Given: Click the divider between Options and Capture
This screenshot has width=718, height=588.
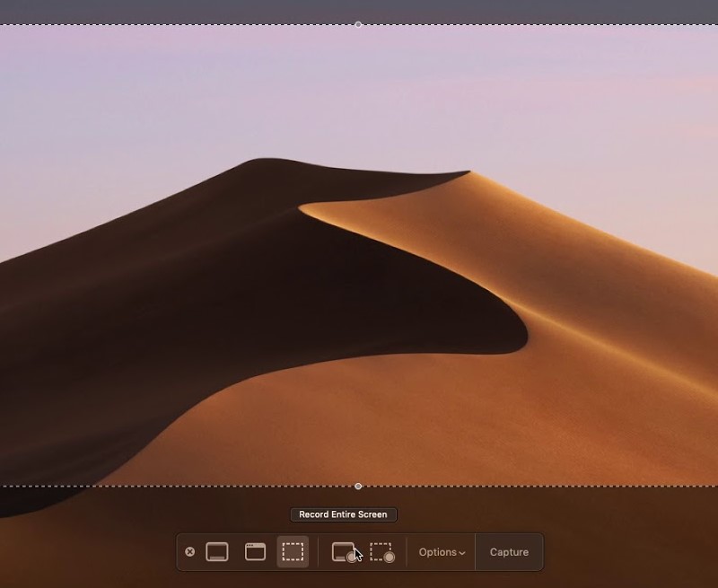Looking at the screenshot, I should point(475,552).
